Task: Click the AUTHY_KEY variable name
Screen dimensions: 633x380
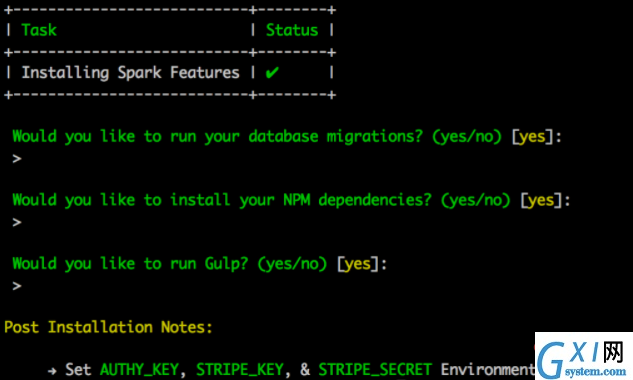Action: tap(139, 370)
